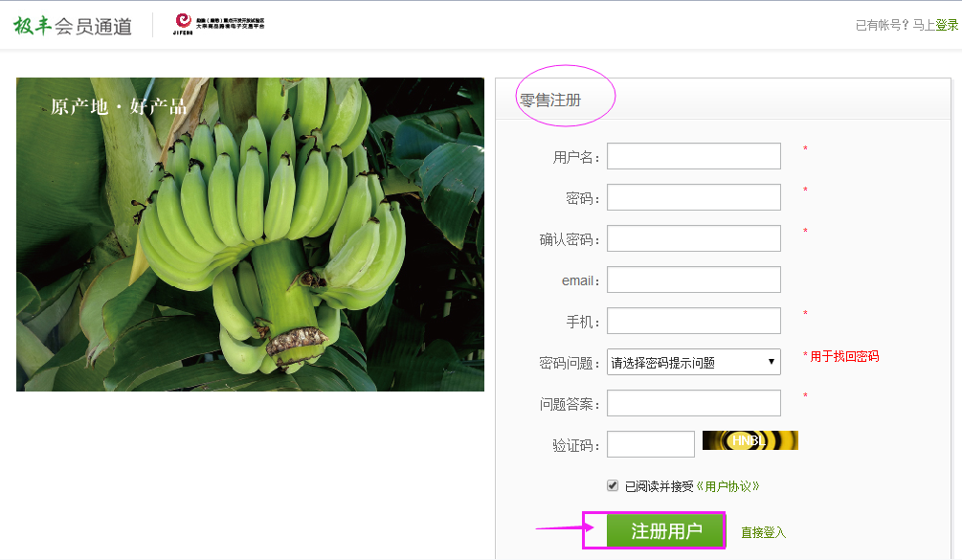Click the 极丰会员通道 logo

click(x=73, y=26)
